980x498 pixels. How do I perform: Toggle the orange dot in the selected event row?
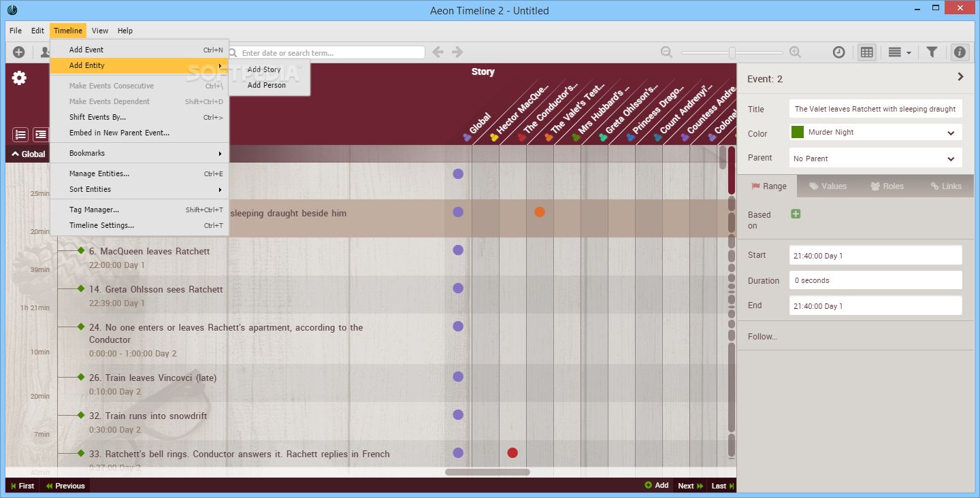[540, 212]
